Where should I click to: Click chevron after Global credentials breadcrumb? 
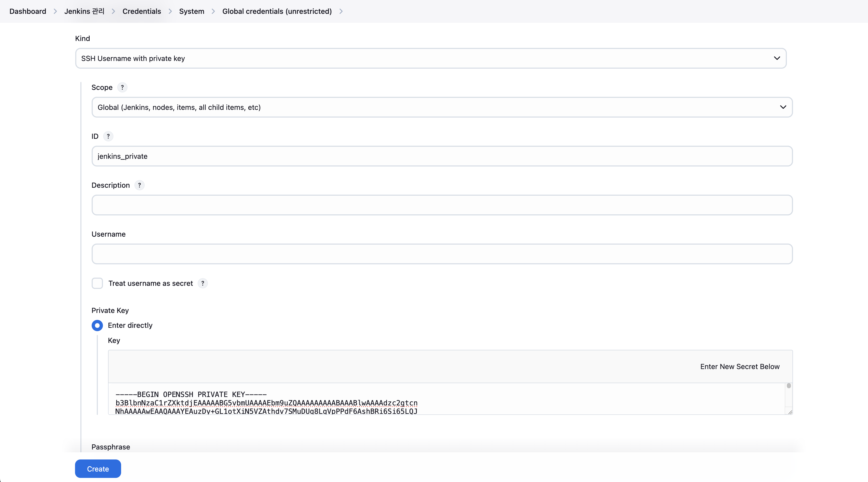[341, 11]
